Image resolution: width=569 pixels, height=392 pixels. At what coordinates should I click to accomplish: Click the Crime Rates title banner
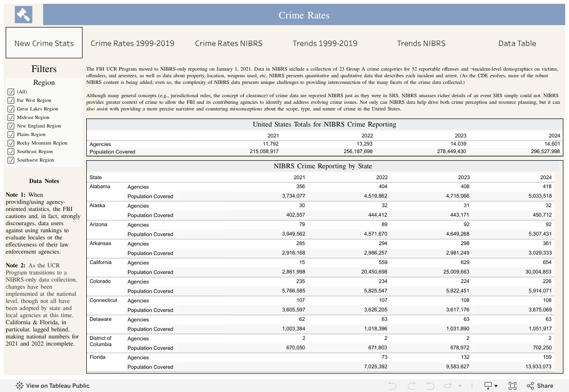[304, 15]
